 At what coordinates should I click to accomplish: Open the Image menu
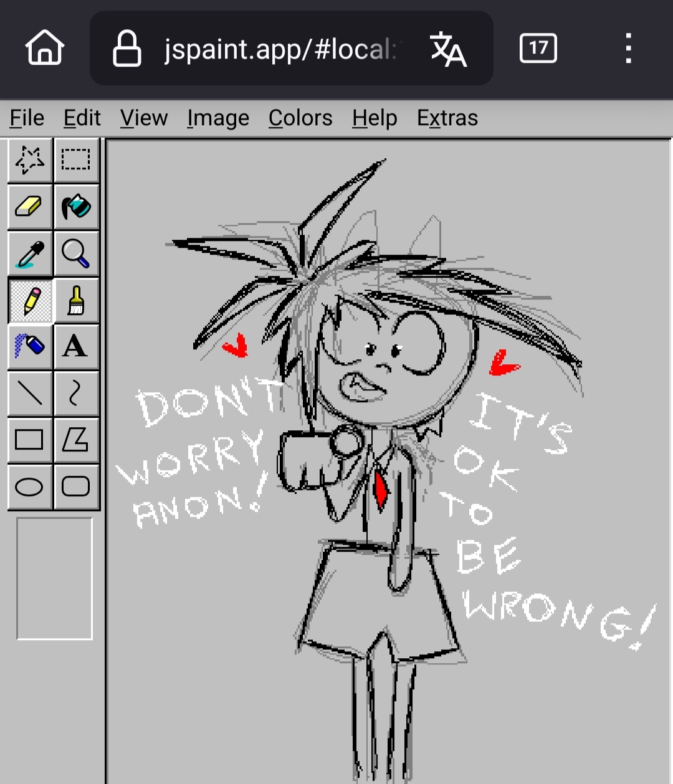pyautogui.click(x=218, y=118)
